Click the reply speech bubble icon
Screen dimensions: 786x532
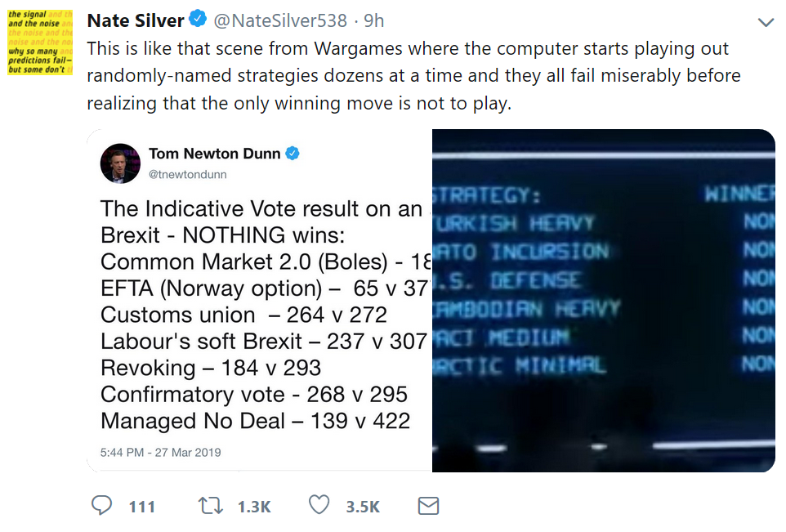(x=101, y=506)
